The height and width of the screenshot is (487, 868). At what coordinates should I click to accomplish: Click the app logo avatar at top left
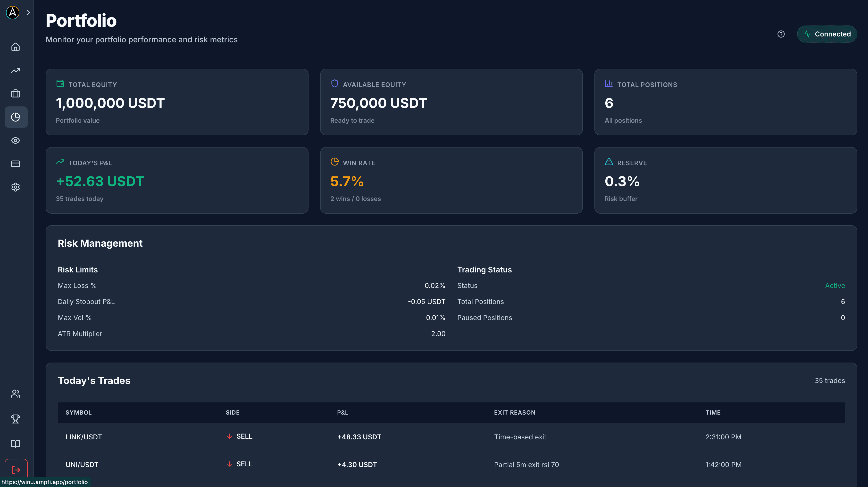(12, 13)
